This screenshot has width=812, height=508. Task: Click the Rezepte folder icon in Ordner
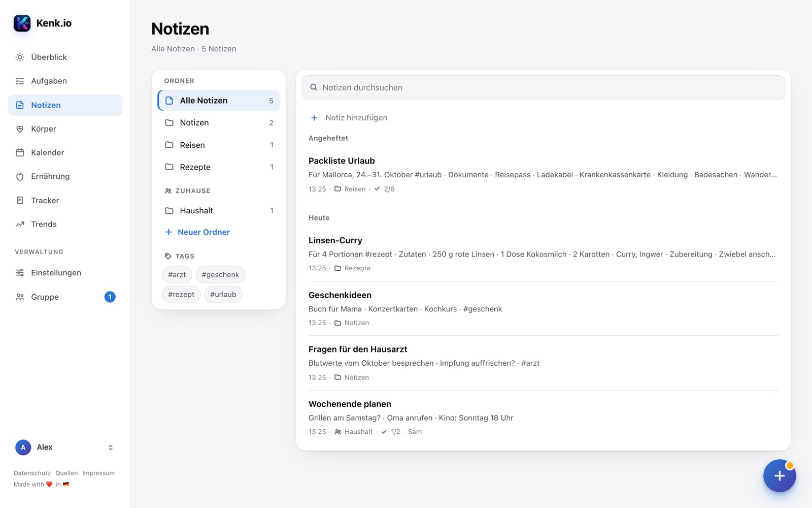(x=170, y=167)
